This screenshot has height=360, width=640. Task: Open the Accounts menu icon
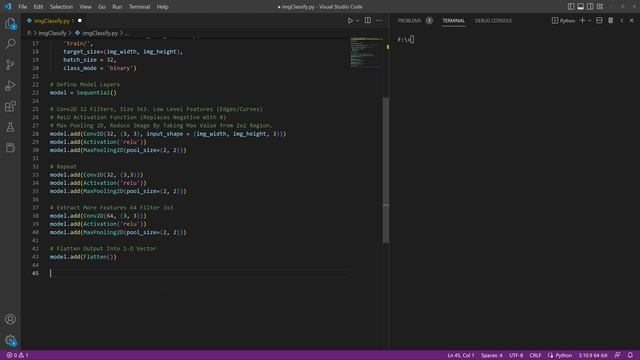click(x=10, y=319)
